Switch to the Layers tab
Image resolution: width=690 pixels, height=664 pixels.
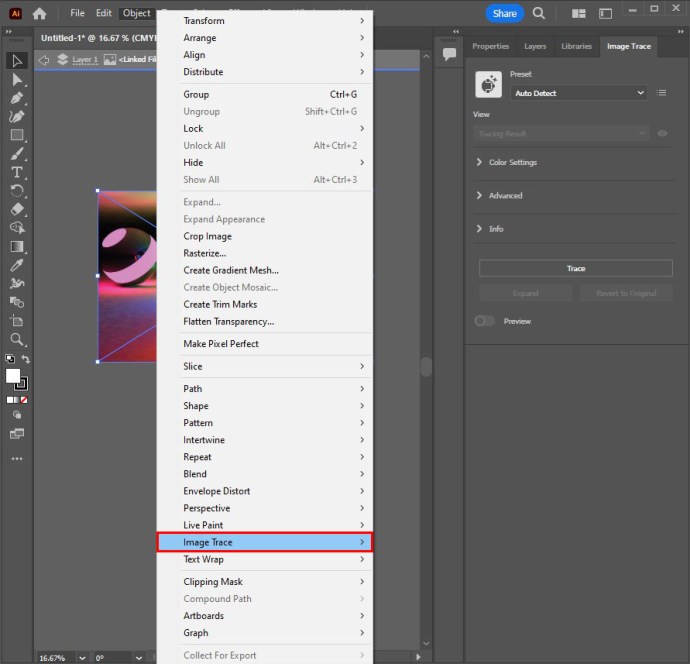tap(535, 46)
